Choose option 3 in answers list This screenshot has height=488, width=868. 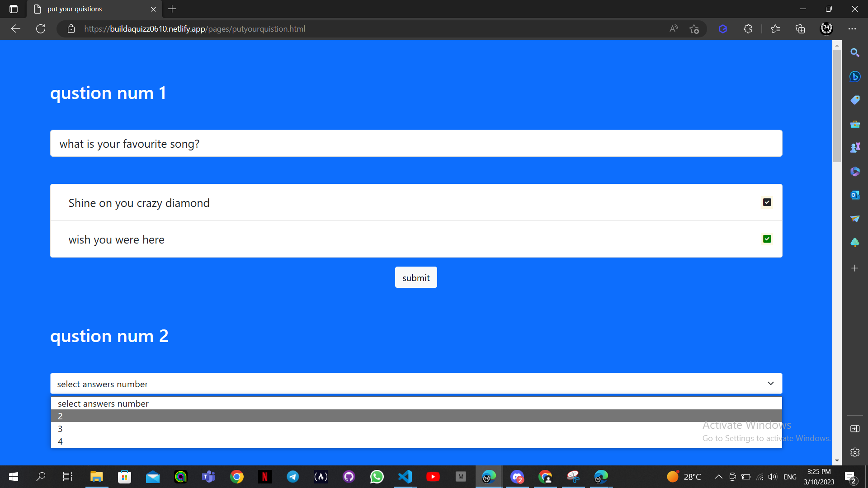pos(416,429)
